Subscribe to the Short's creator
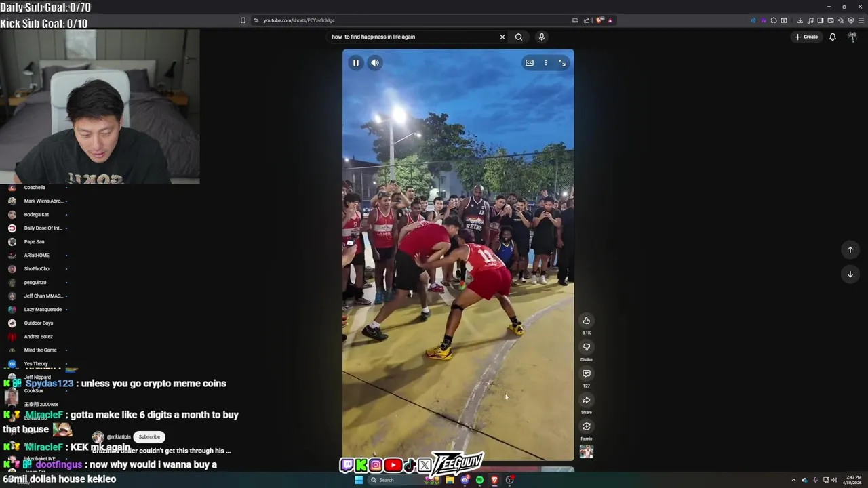This screenshot has width=868, height=488. pyautogui.click(x=149, y=437)
